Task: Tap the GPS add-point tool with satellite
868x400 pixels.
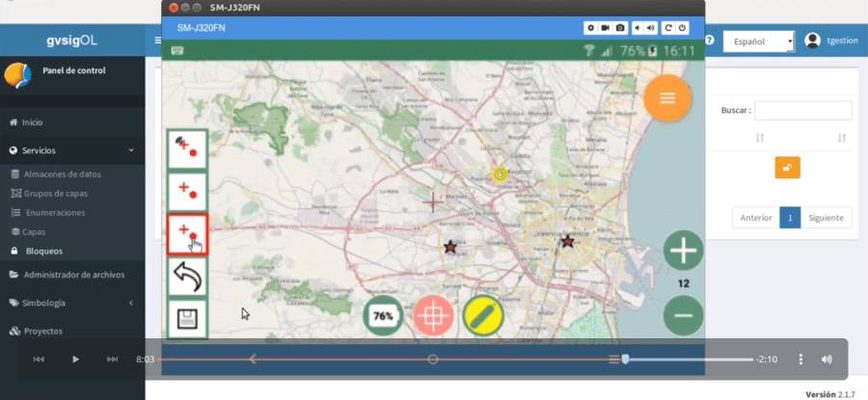Action: pyautogui.click(x=187, y=148)
